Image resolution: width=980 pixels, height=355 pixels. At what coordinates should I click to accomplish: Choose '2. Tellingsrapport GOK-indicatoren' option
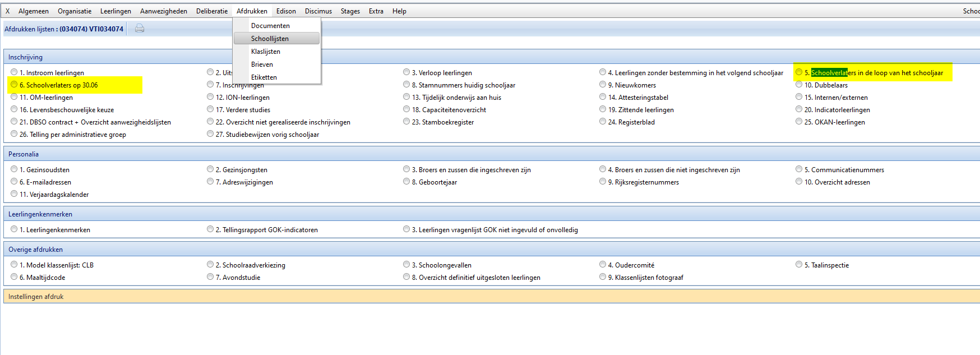pos(210,229)
